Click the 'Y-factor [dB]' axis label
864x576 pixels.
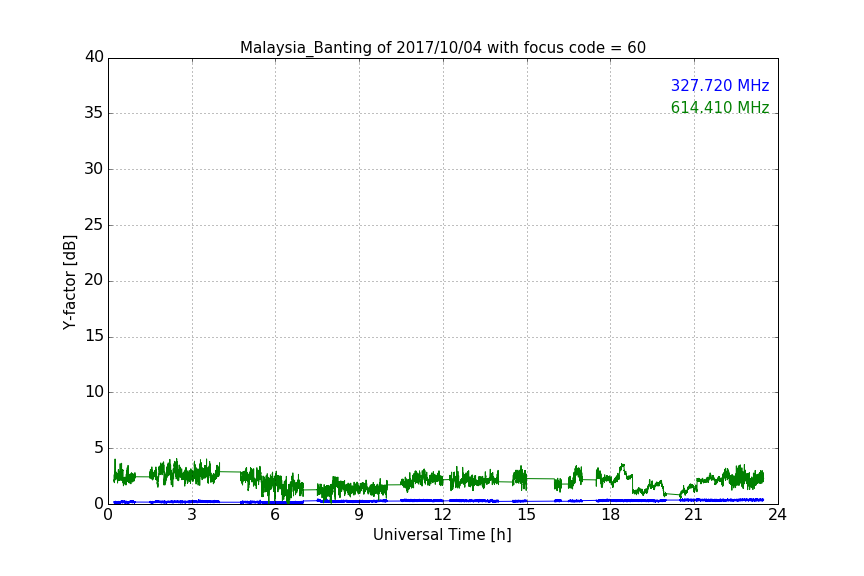tap(70, 283)
